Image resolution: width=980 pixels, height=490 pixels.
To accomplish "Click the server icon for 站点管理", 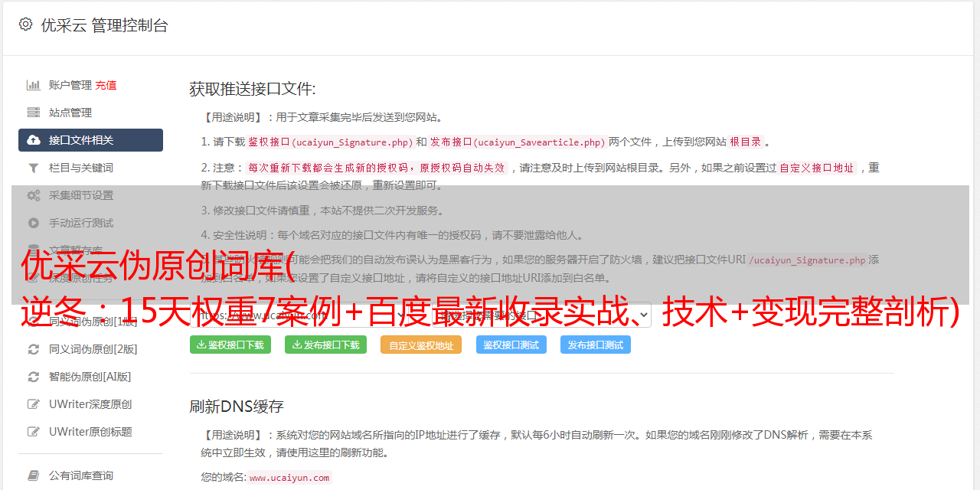I will [34, 113].
